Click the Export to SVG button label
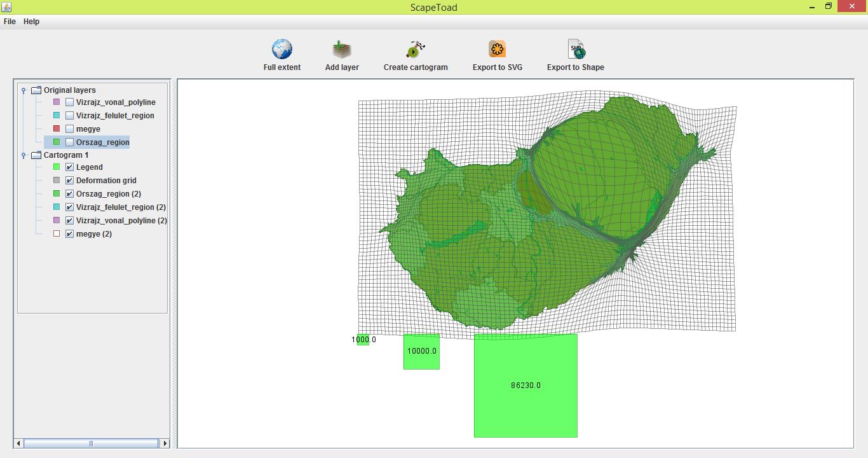868x458 pixels. [498, 67]
